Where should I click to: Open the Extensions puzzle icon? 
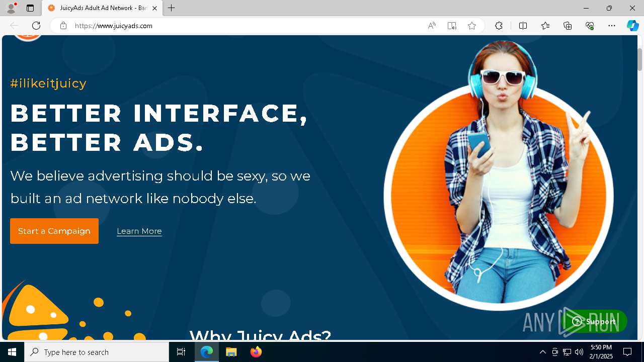[x=499, y=26]
